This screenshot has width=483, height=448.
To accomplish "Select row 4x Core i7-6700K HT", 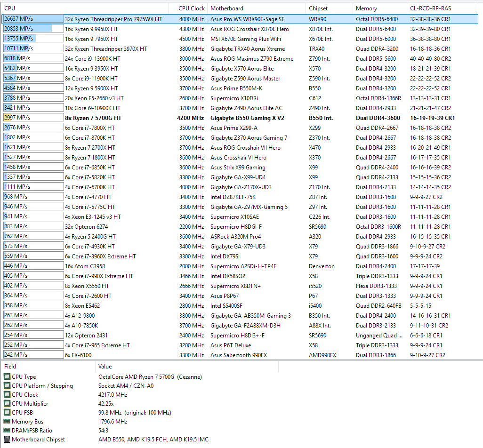I will coord(240,187).
